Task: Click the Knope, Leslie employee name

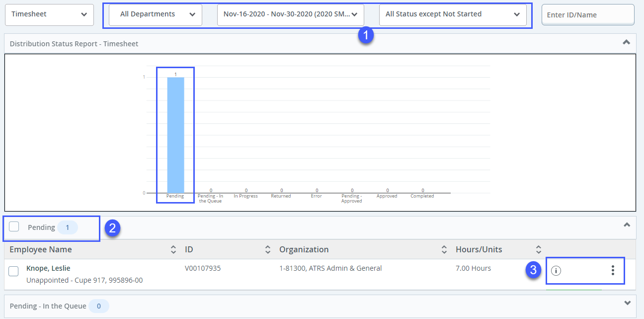Action: (x=48, y=268)
